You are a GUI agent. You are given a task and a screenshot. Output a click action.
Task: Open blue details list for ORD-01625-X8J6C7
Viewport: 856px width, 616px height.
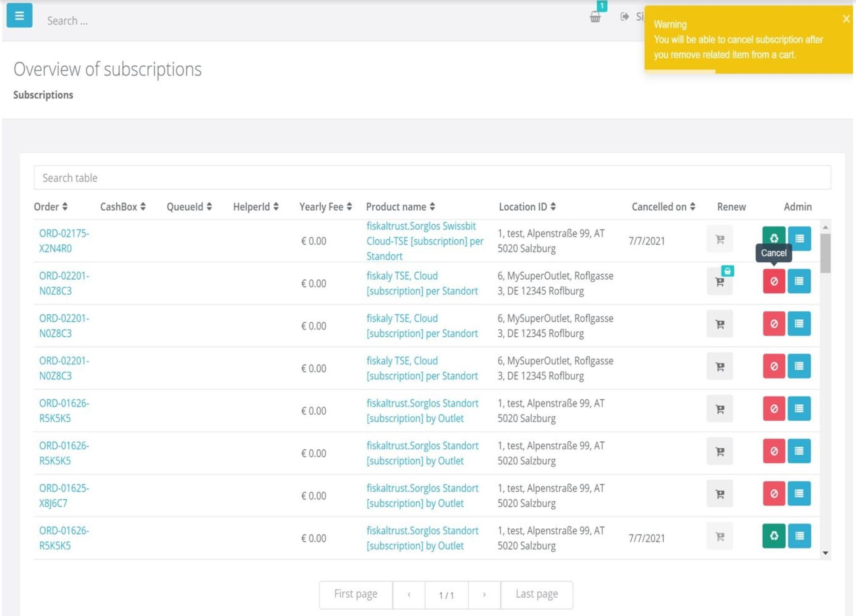coord(799,493)
